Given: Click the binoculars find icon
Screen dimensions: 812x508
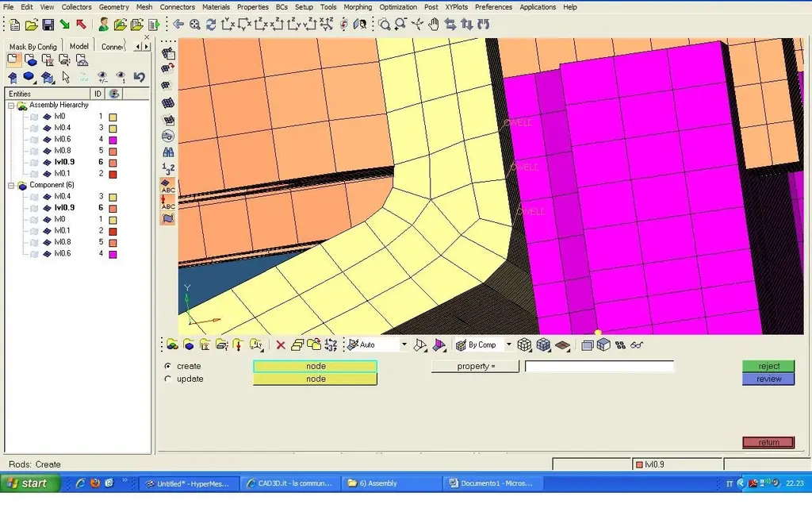Looking at the screenshot, I should pyautogui.click(x=168, y=151).
